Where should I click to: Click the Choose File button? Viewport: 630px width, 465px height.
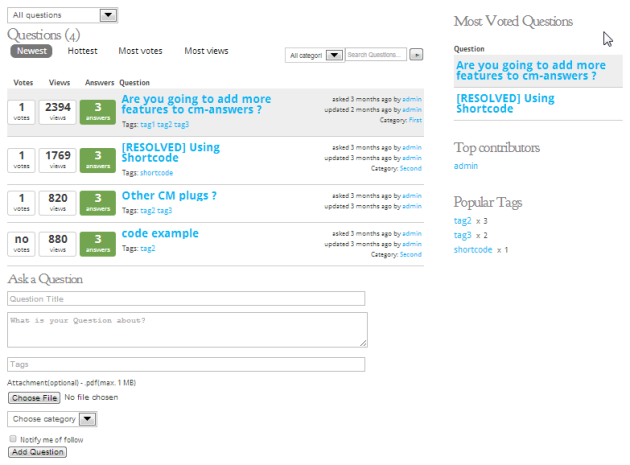pos(34,398)
